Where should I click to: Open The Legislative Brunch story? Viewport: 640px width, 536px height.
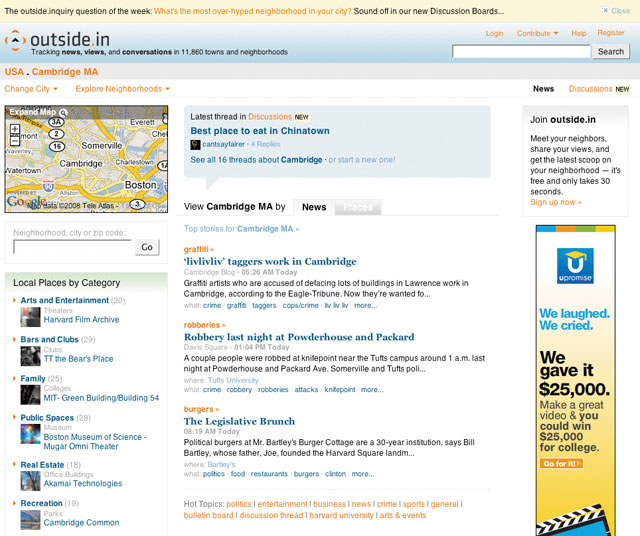pyautogui.click(x=239, y=421)
